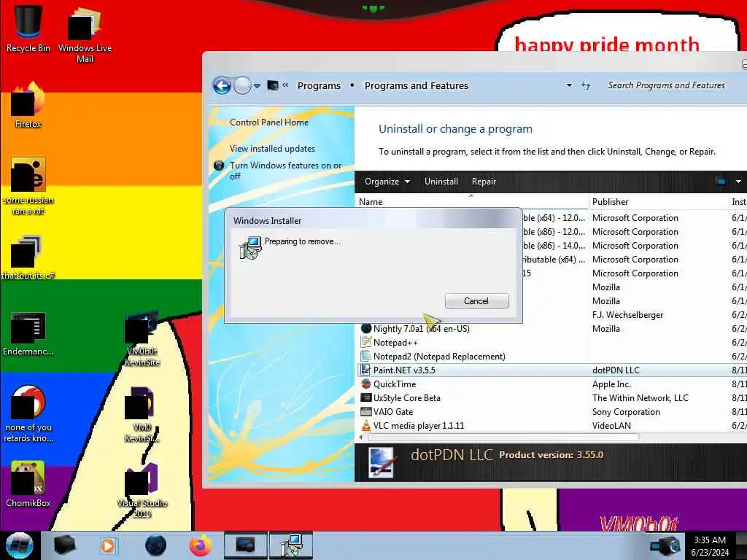Click the Repair toolbar command

[x=484, y=182]
